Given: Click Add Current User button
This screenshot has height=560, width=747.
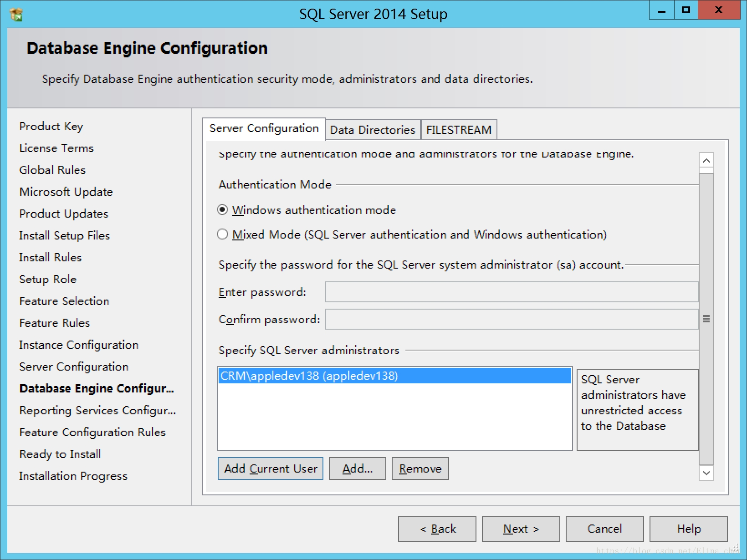Looking at the screenshot, I should click(271, 468).
